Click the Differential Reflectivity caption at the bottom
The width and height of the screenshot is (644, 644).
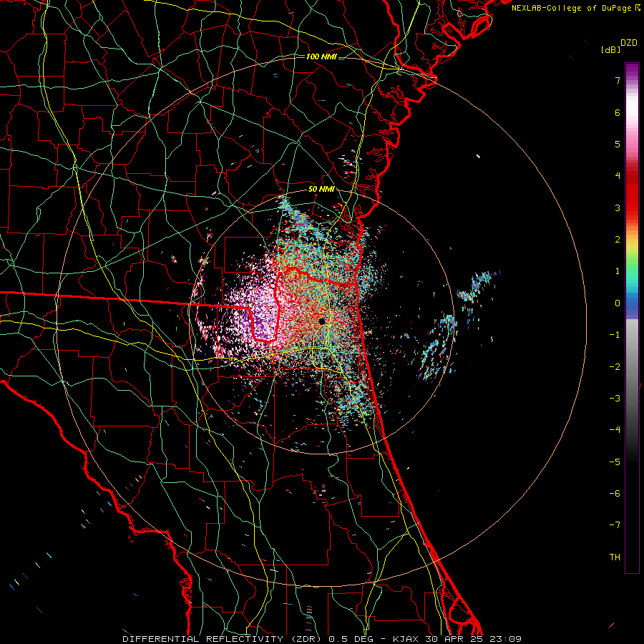pos(322,639)
